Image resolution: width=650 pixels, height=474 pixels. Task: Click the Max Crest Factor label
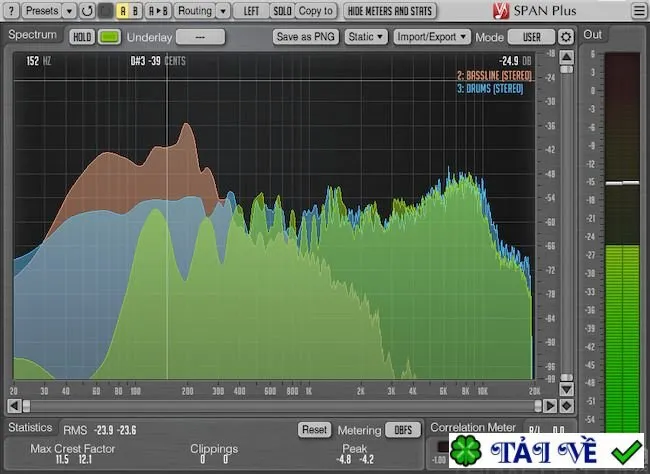(x=73, y=449)
